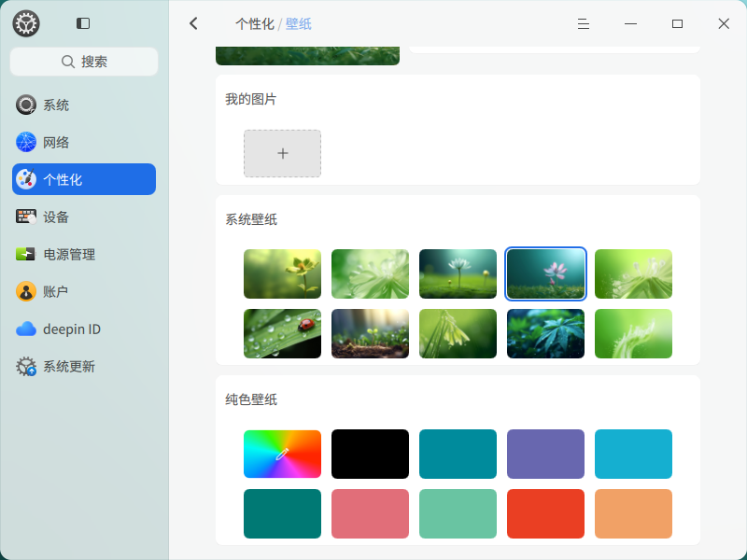Click the 账户 user icon
The image size is (747, 560).
pos(26,291)
